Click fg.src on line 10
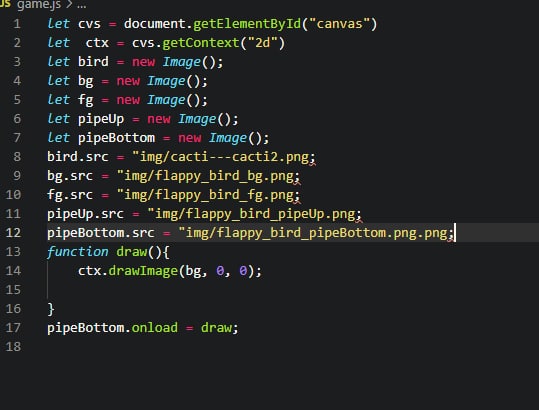The height and width of the screenshot is (410, 539). pos(70,195)
